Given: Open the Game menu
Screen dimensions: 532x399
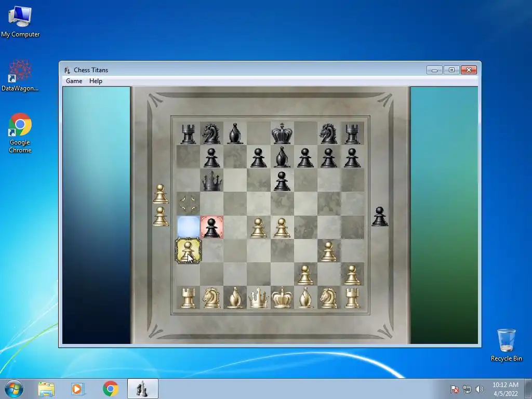Looking at the screenshot, I should pyautogui.click(x=74, y=81).
